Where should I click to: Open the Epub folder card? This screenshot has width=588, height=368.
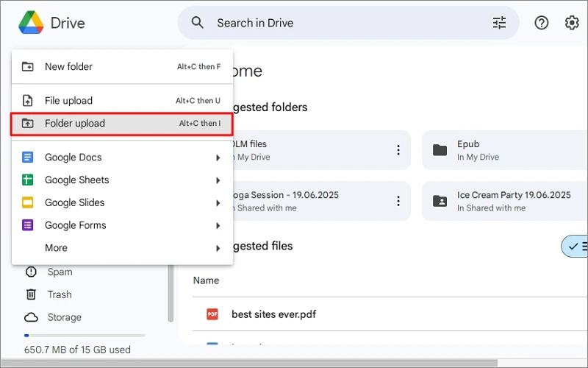[505, 150]
